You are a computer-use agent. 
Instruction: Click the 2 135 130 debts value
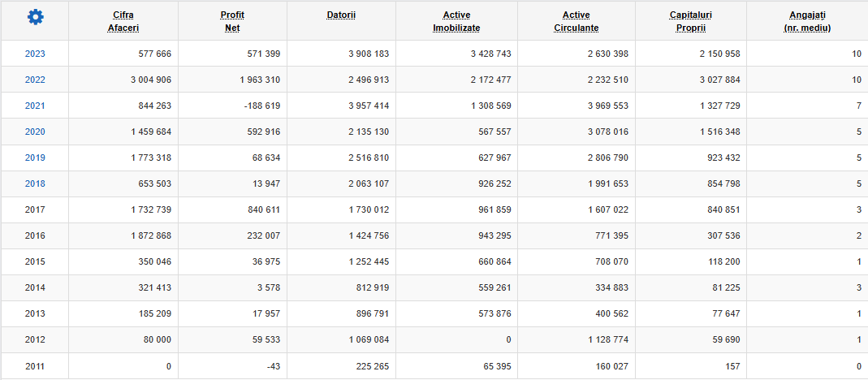(x=369, y=132)
